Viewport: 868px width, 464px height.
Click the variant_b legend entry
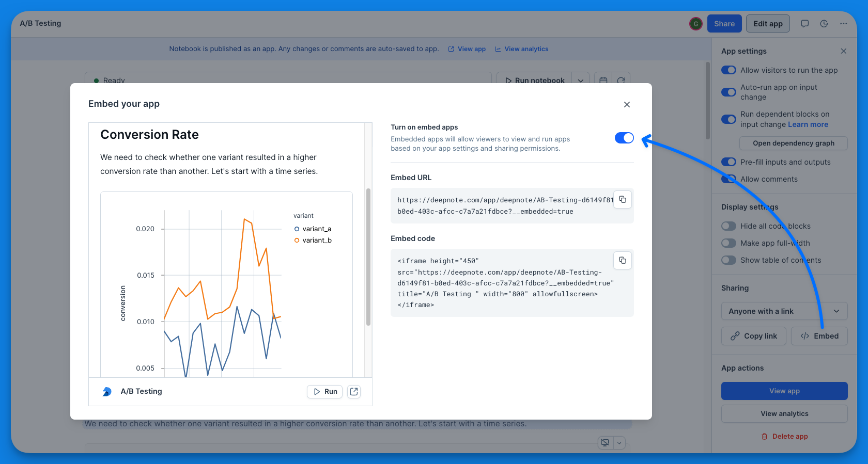[313, 240]
